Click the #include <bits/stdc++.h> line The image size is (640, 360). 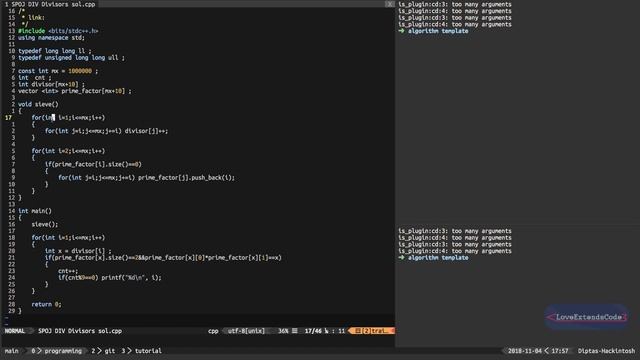(58, 31)
